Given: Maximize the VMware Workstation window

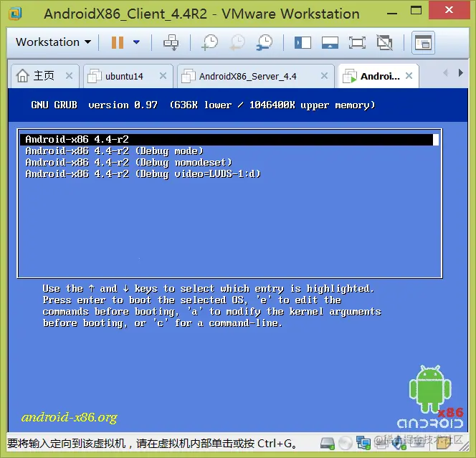Looking at the screenshot, I should point(416,11).
